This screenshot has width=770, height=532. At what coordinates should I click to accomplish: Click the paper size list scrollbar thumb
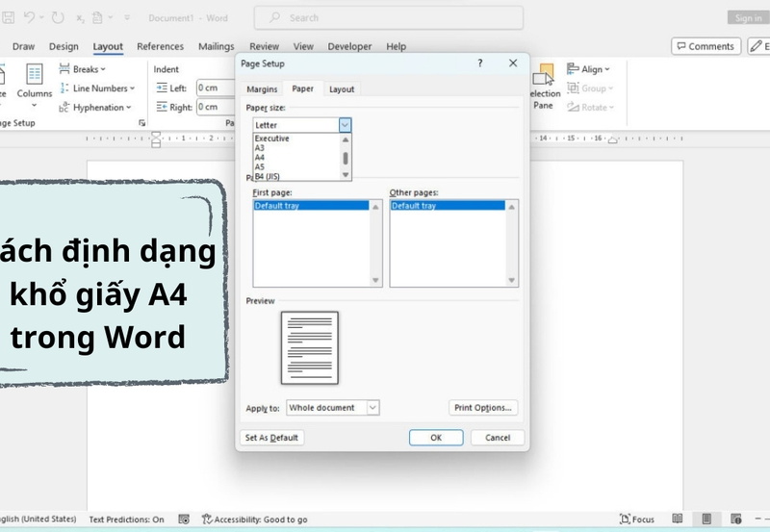tap(346, 158)
